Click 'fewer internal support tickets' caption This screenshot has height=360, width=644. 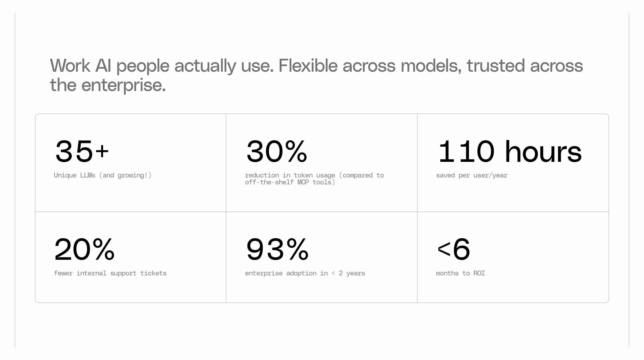click(110, 273)
